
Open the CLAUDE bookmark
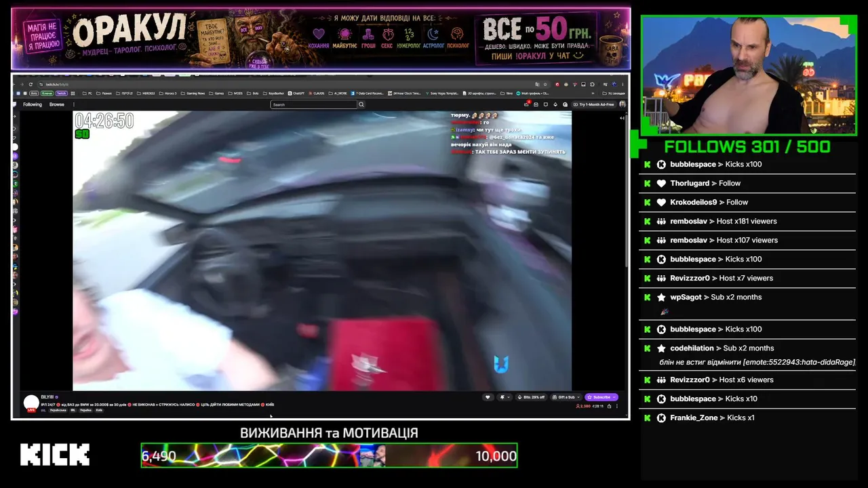(317, 93)
